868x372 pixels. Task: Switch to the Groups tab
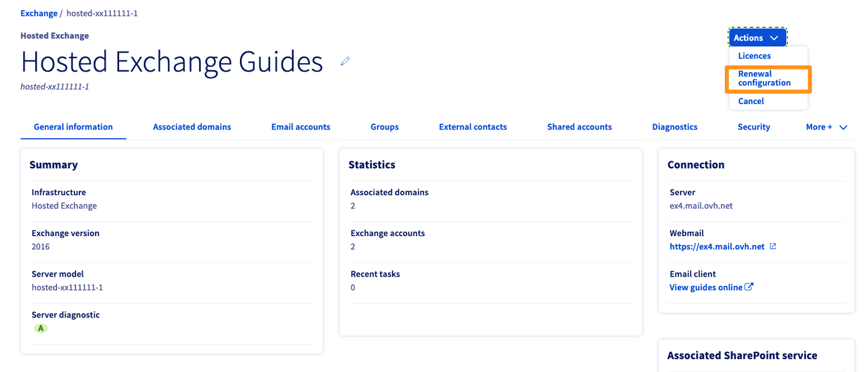tap(384, 126)
